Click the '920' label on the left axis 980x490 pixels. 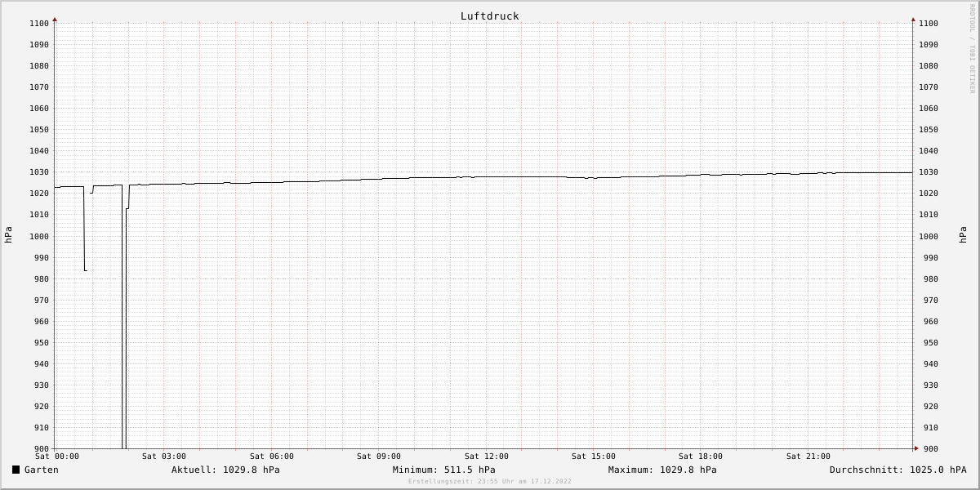[42, 407]
